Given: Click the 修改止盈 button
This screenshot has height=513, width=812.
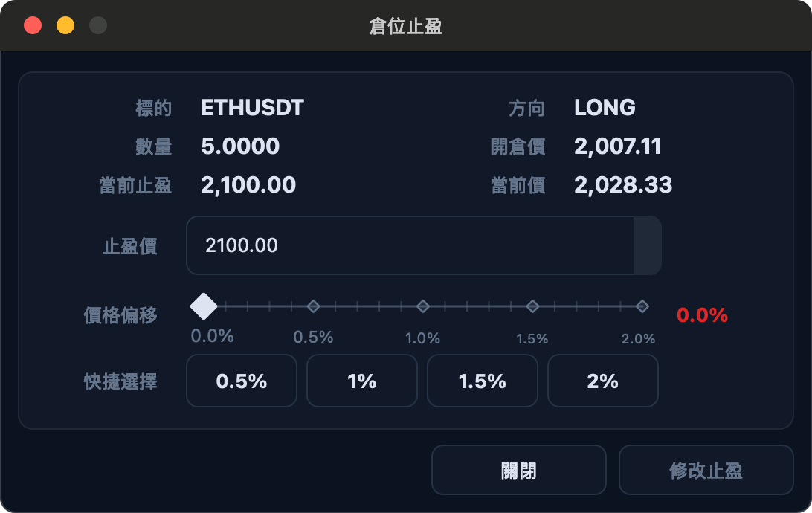Looking at the screenshot, I should pyautogui.click(x=706, y=470).
